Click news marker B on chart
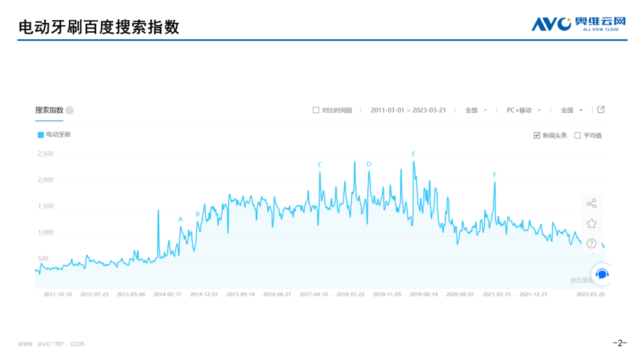Screen dimensions: 644x363 click(x=197, y=214)
